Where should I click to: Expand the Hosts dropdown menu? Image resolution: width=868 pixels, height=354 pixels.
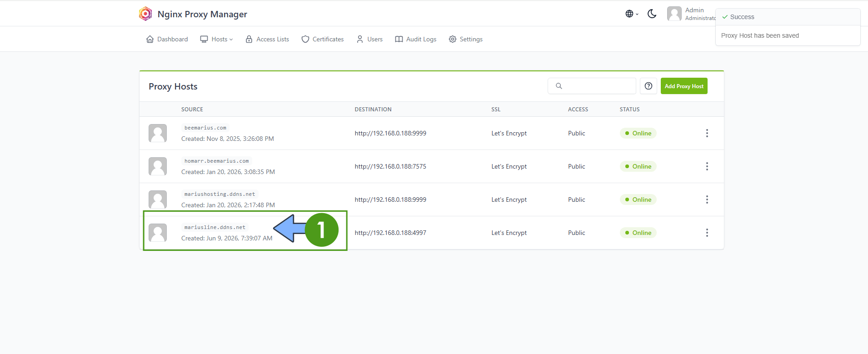tap(217, 39)
